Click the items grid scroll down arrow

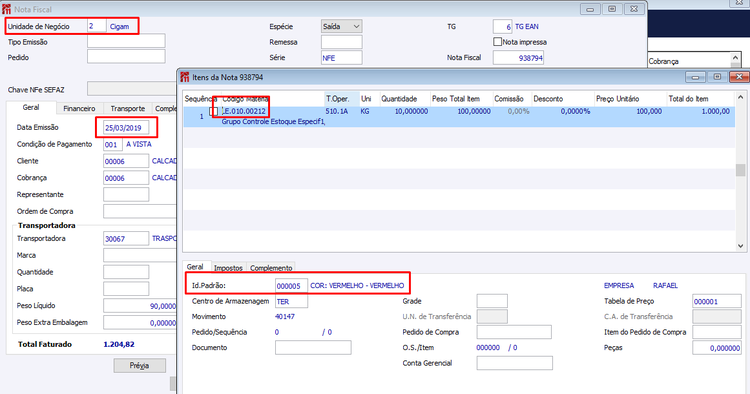(x=740, y=246)
